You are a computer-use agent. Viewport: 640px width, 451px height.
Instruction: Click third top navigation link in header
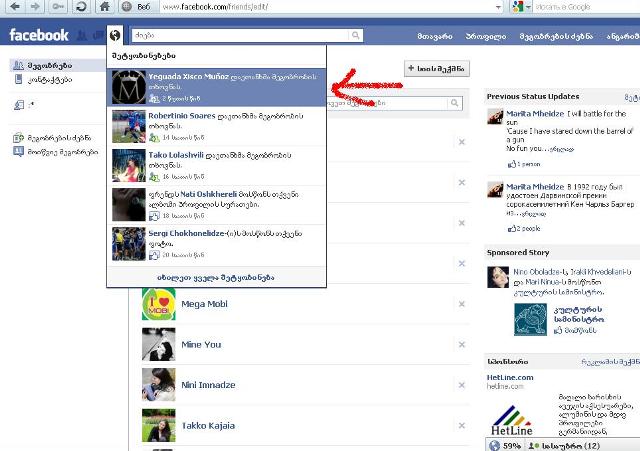(556, 36)
